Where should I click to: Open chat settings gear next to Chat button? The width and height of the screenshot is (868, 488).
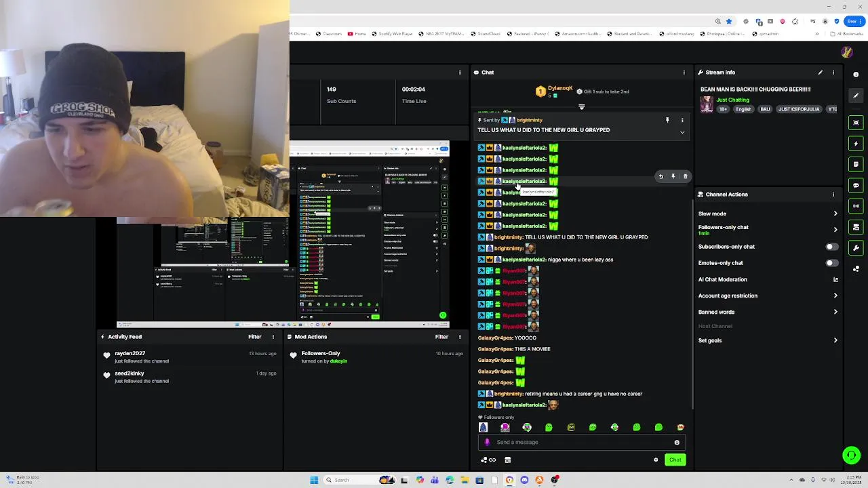tap(656, 460)
